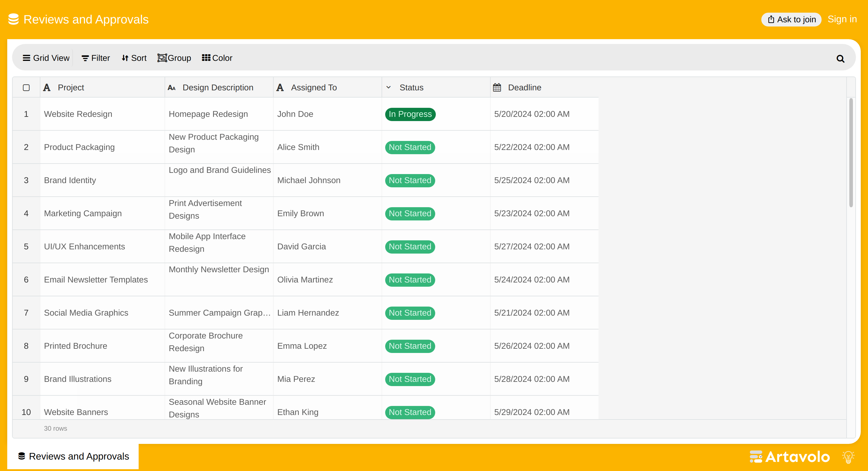Click the 'UI/UX Enhancements' cell
This screenshot has height=471, width=868.
(102, 246)
